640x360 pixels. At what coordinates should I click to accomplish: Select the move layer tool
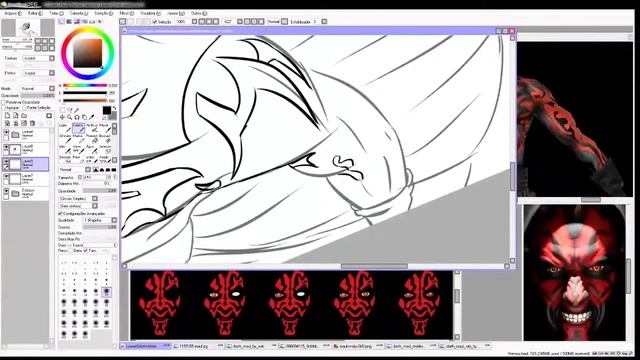click(x=62, y=118)
